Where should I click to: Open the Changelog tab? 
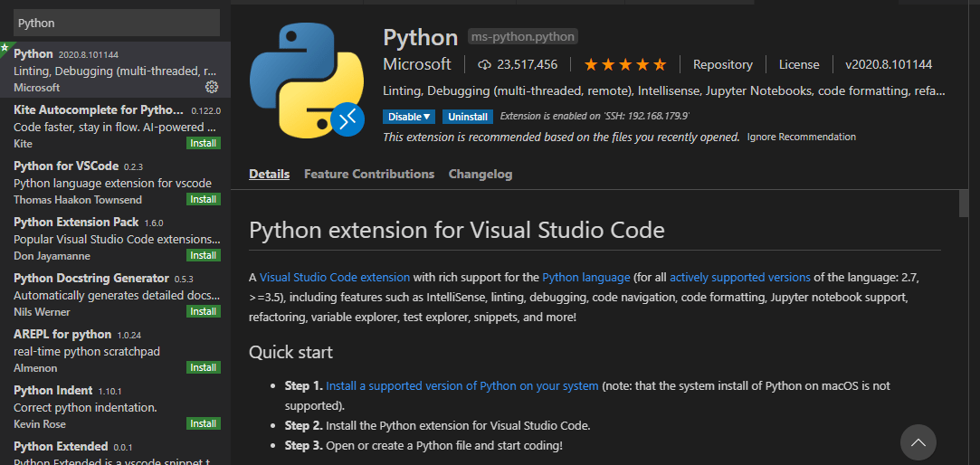tap(480, 174)
